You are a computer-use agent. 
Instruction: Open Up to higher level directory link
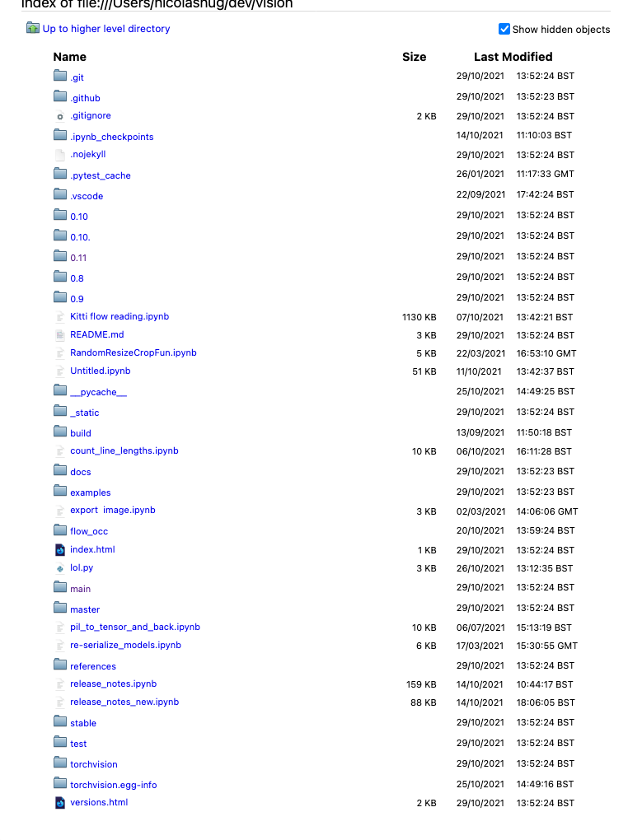point(106,28)
